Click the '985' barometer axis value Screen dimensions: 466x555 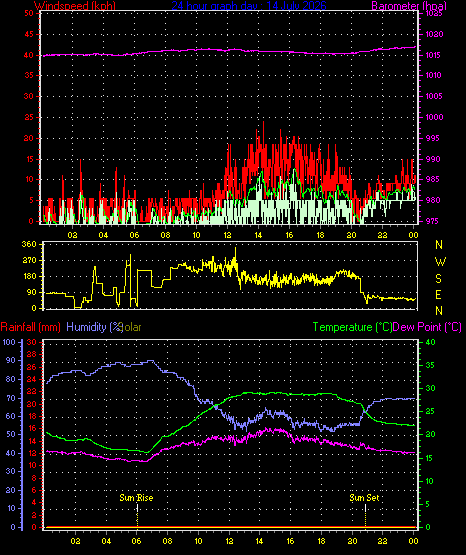432,179
